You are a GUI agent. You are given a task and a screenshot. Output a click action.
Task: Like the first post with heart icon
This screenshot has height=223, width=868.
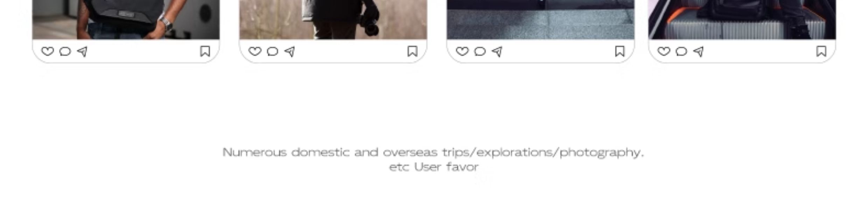click(x=48, y=52)
